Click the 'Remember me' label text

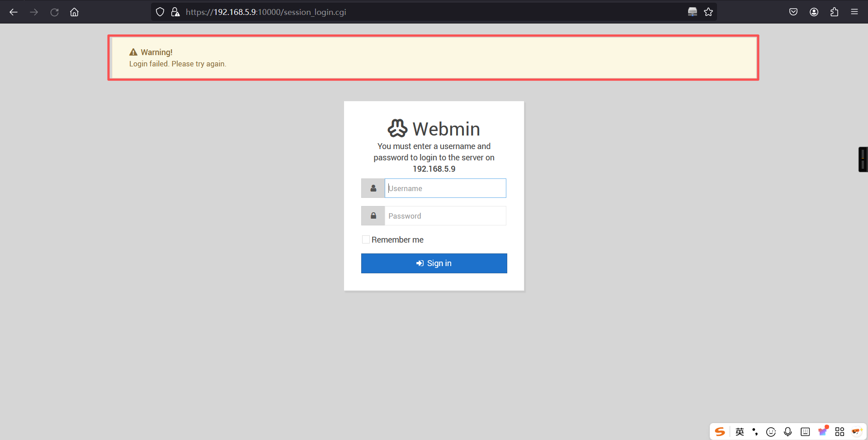coord(397,240)
